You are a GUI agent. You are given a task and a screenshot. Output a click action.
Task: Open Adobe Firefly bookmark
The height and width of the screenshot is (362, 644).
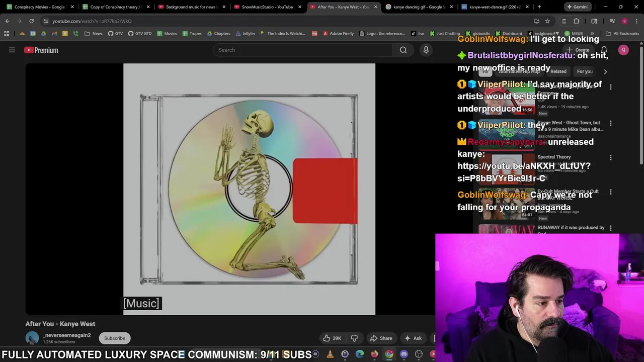(338, 34)
